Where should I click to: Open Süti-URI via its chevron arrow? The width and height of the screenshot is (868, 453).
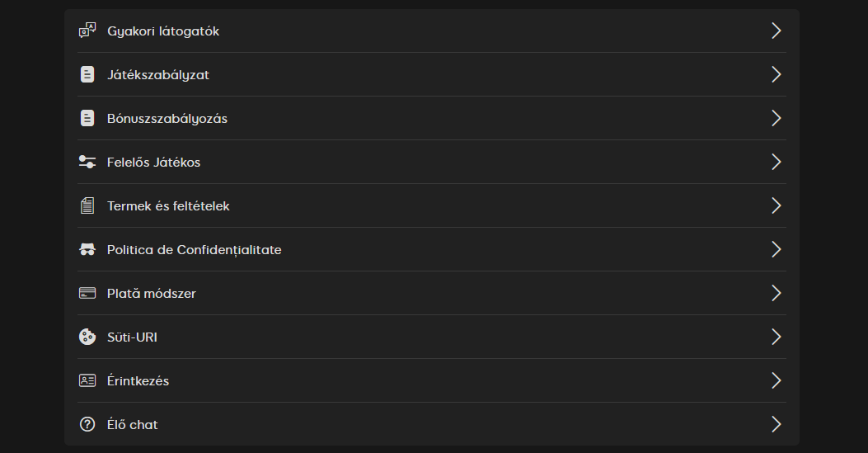(x=776, y=337)
